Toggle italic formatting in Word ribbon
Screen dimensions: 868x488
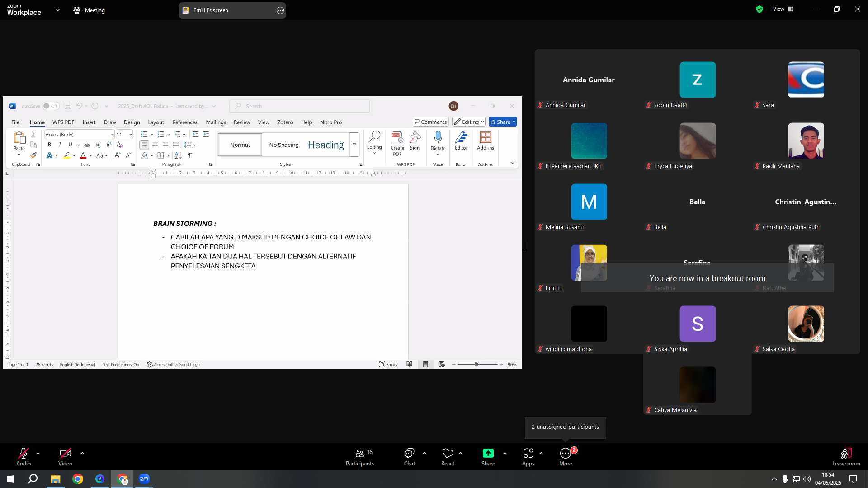pyautogui.click(x=60, y=145)
